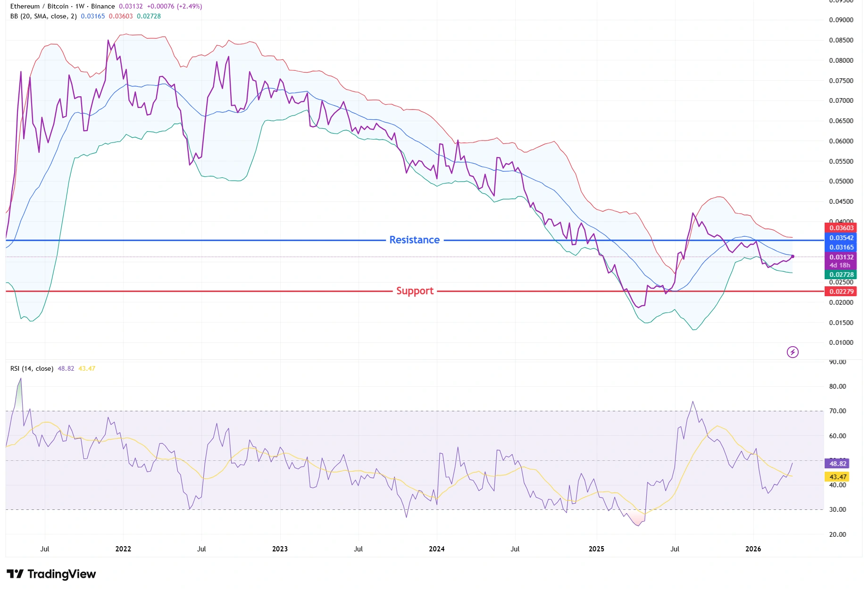Image resolution: width=868 pixels, height=591 pixels.
Task: Click the purple lightning bolt icon
Action: 793,352
